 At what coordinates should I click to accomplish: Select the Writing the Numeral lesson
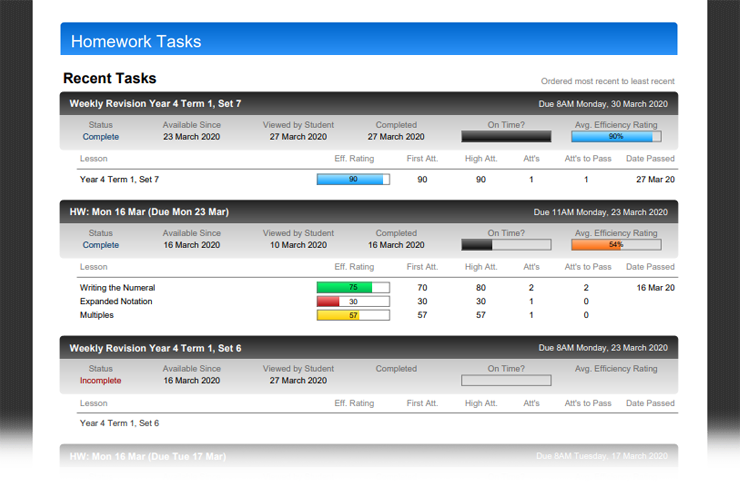117,288
